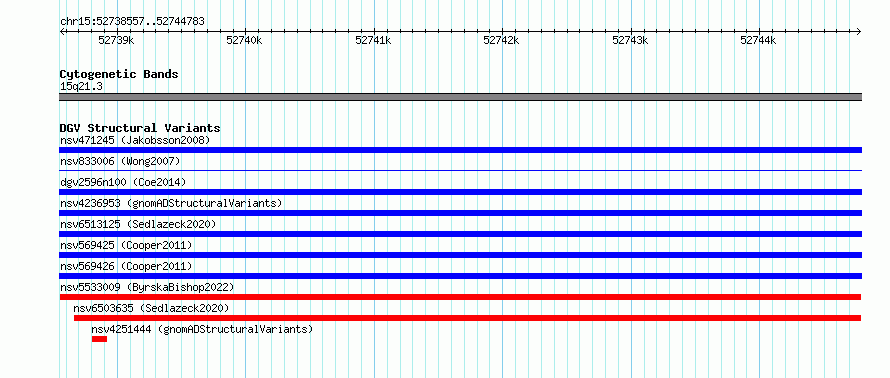Click the 52741k ruler label
The height and width of the screenshot is (378, 890).
point(373,40)
